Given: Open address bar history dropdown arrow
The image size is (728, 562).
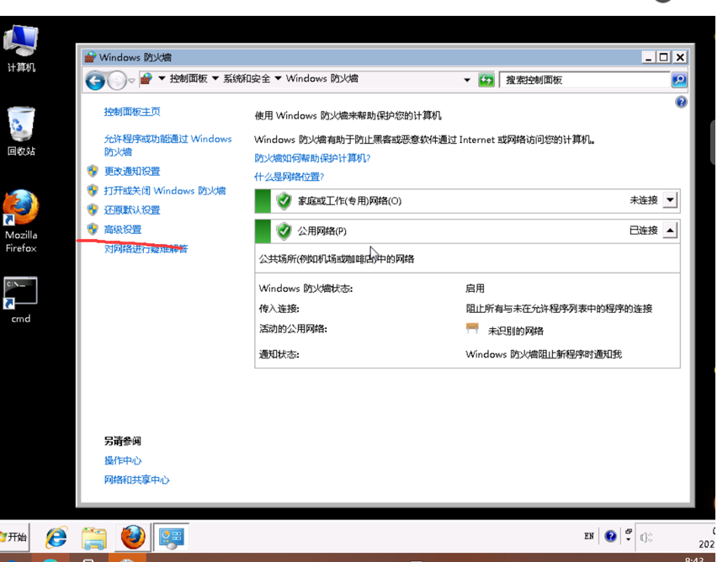Looking at the screenshot, I should (x=467, y=80).
